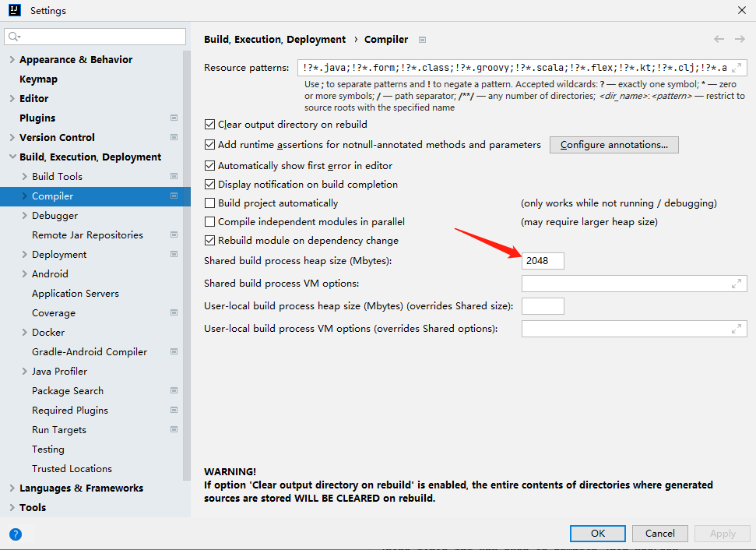756x550 pixels.
Task: Expand the User-local VM options field
Action: click(x=737, y=329)
